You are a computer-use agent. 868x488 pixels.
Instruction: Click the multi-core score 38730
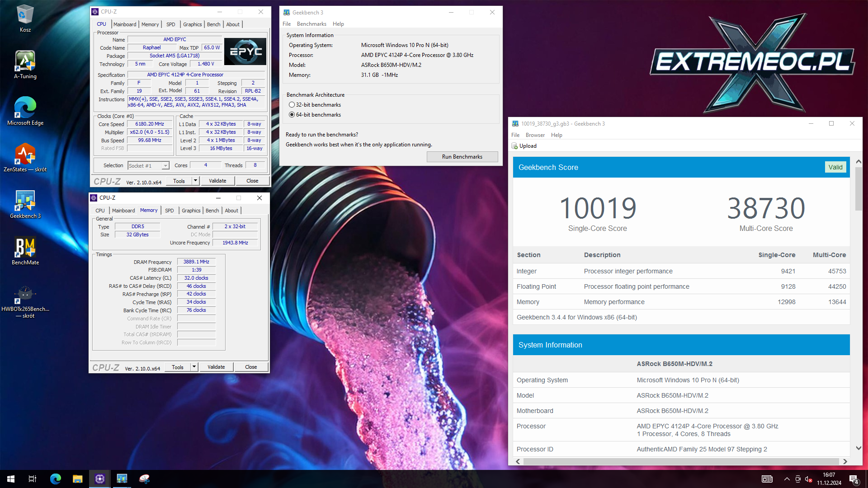tap(766, 208)
